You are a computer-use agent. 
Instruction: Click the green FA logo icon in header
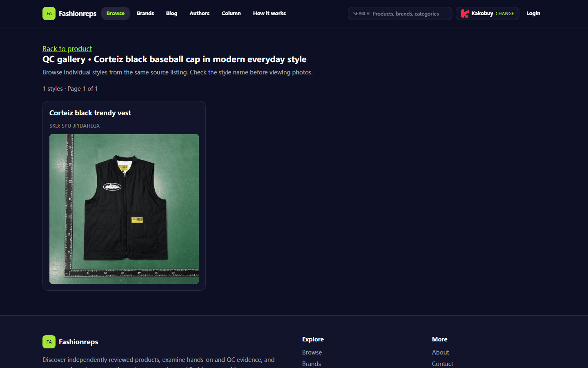[49, 13]
